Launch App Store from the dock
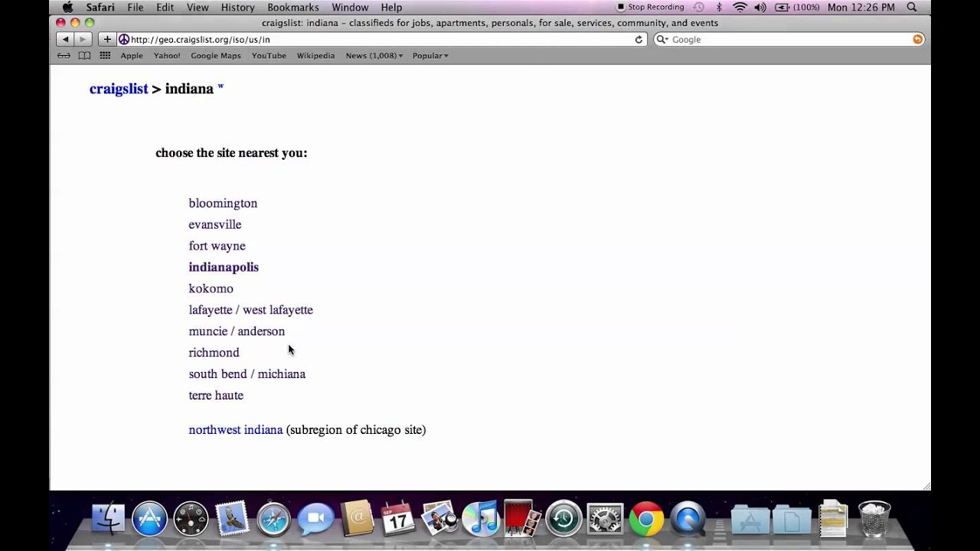This screenshot has width=980, height=551. [149, 519]
